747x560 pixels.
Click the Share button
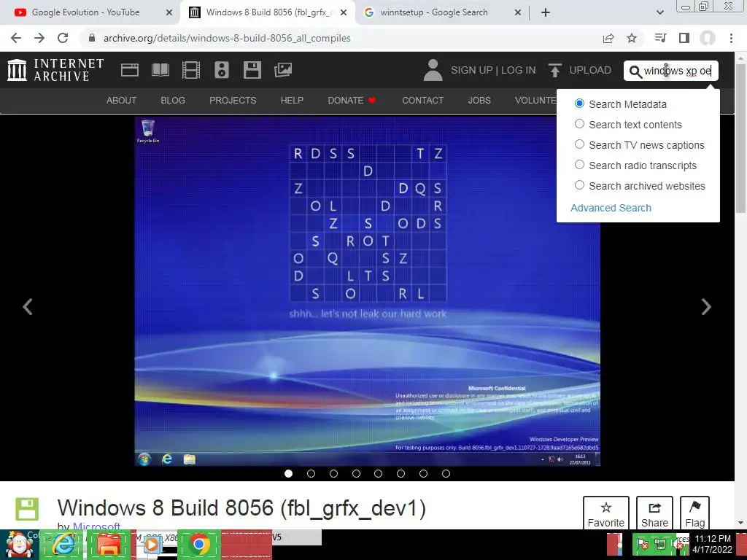coord(654,513)
